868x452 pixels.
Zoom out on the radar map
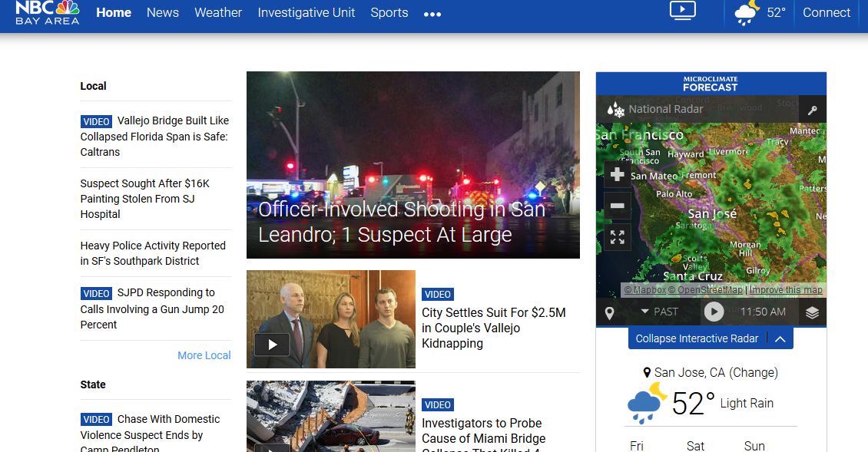[x=618, y=206]
